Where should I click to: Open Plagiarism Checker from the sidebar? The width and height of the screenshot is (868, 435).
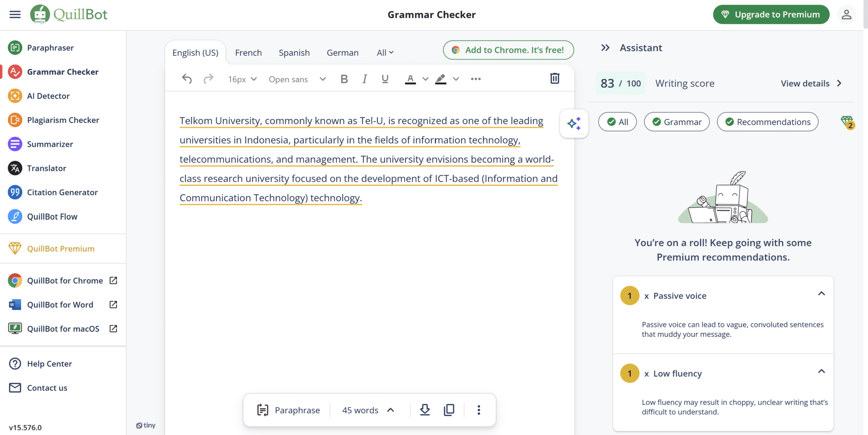(63, 120)
